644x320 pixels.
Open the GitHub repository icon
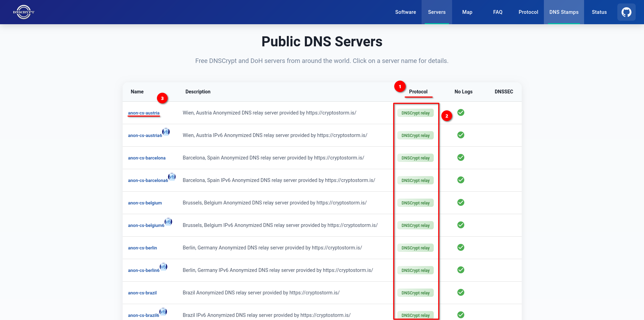[x=626, y=12]
